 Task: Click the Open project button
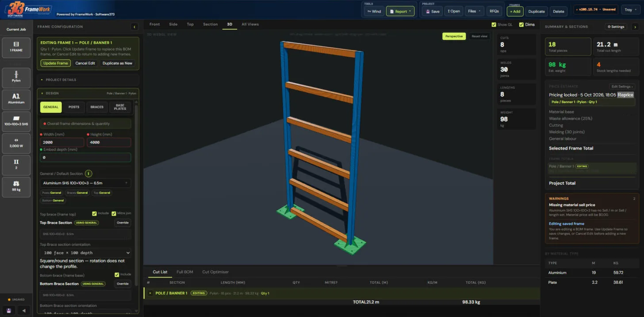point(453,11)
